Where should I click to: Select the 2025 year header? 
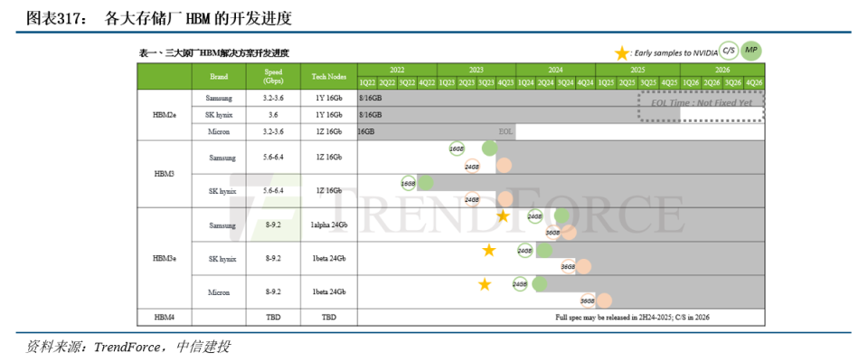(637, 71)
